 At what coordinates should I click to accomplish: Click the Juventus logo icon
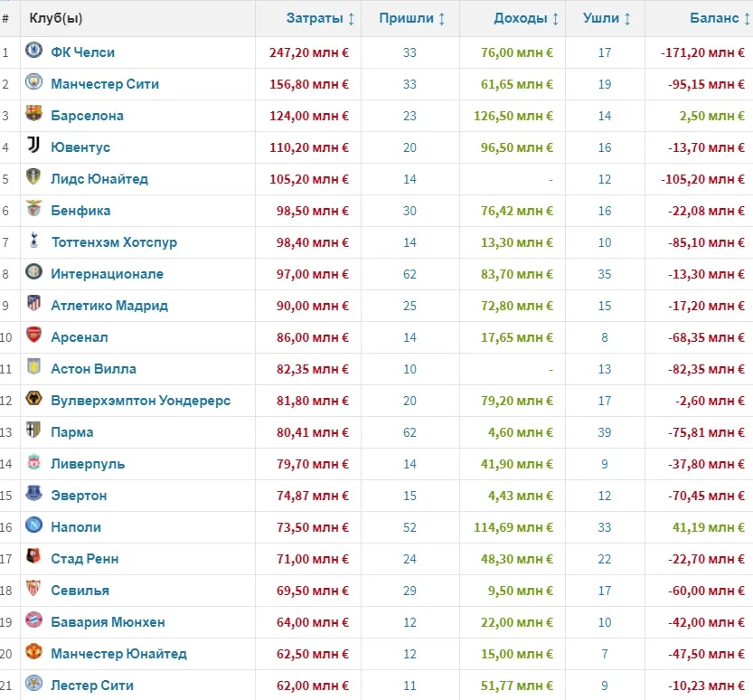click(x=33, y=147)
